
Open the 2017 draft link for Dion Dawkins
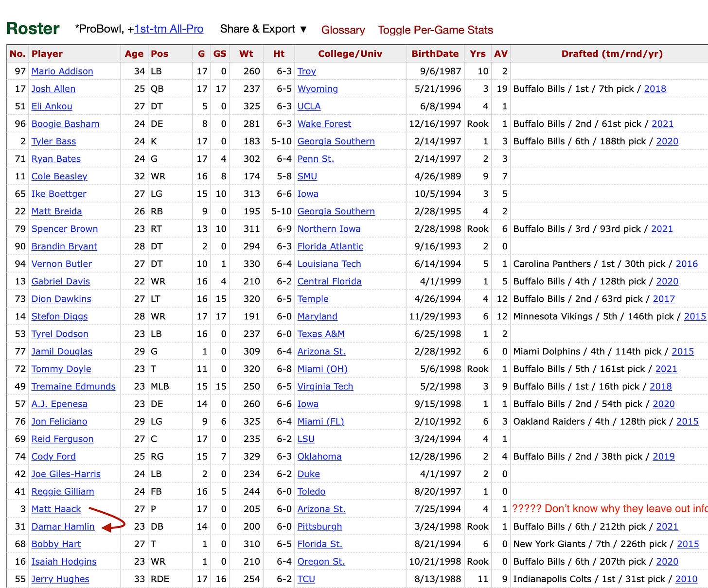click(x=664, y=299)
